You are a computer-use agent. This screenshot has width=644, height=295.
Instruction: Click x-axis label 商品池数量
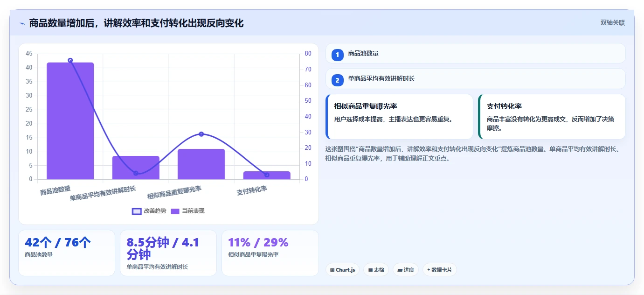pos(55,190)
